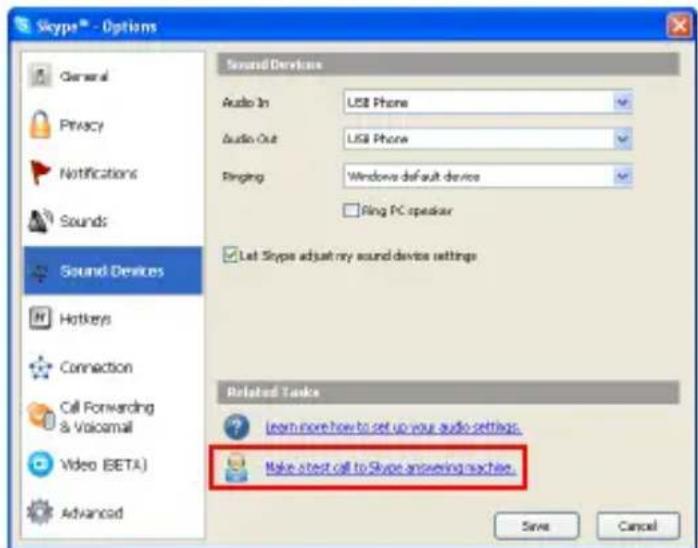Click the Sounds metronome icon
This screenshot has height=548, width=698.
click(41, 221)
